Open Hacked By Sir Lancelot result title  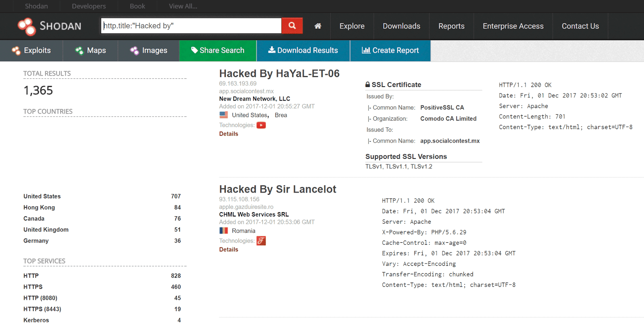278,189
